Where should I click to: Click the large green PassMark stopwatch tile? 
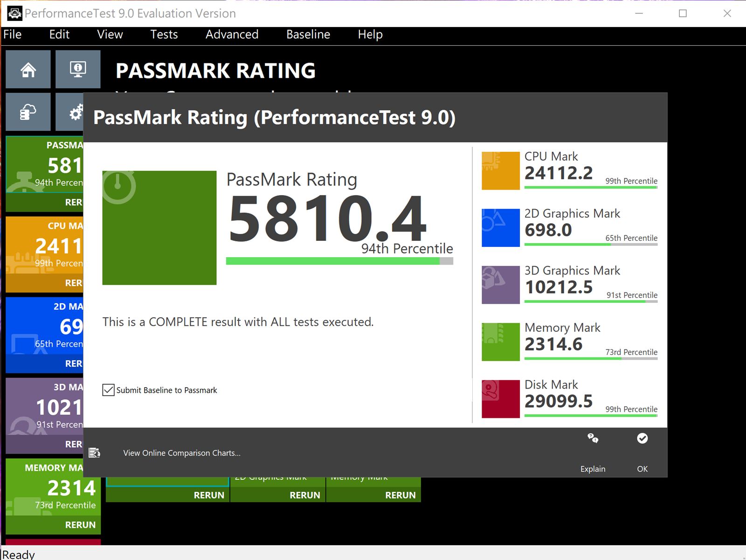click(159, 228)
